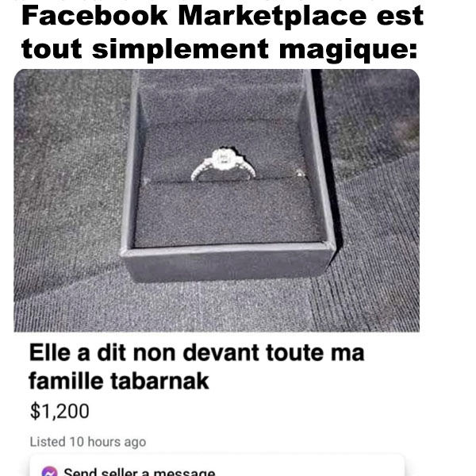Tap the front edge of the ring box
The width and height of the screenshot is (476, 476).
tap(228, 261)
